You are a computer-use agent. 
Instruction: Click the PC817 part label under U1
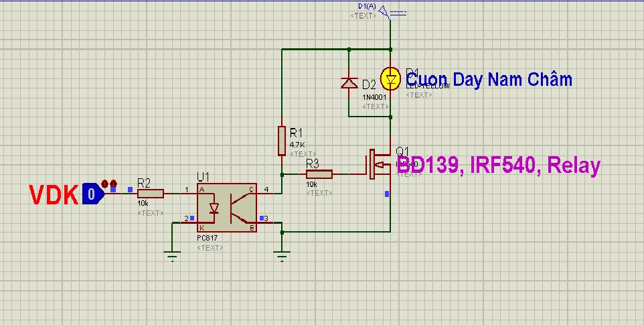208,238
